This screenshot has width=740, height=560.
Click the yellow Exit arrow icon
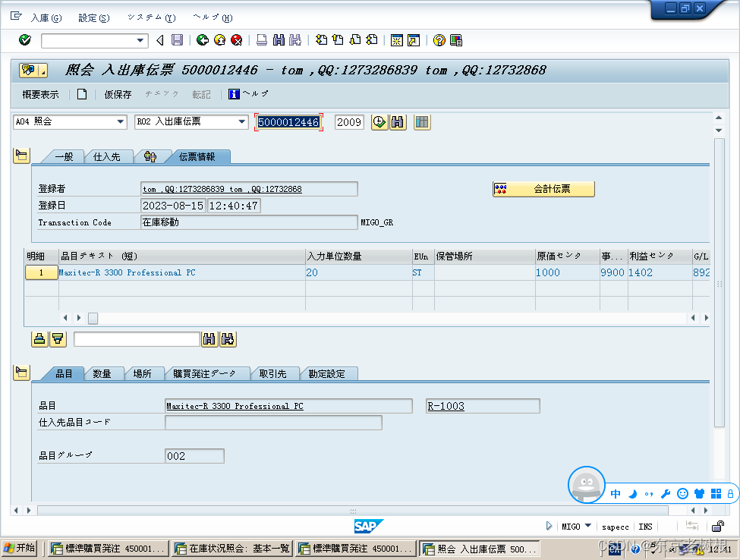[219, 40]
